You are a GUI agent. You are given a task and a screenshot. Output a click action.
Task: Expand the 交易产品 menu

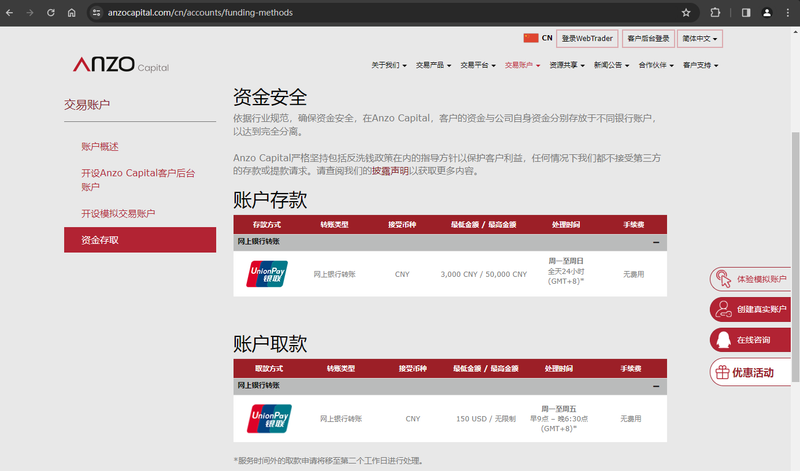click(x=433, y=65)
